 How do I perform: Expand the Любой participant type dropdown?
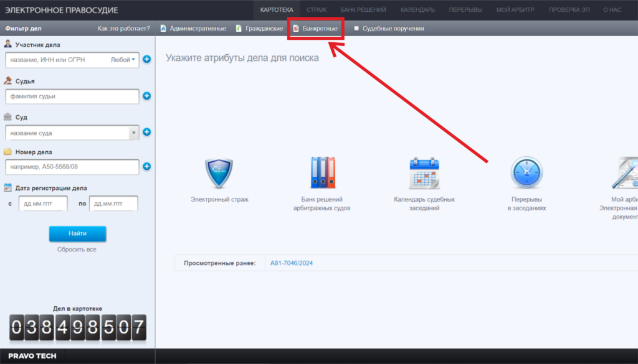[123, 60]
